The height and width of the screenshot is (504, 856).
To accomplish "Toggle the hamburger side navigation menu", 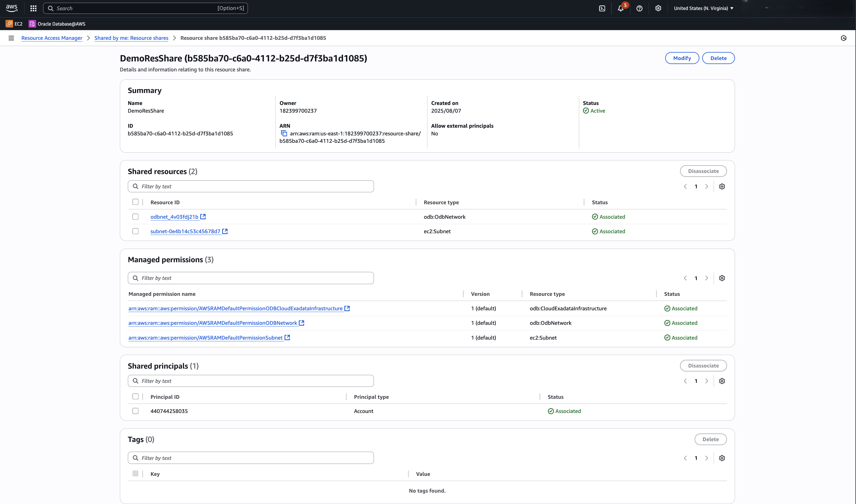I will click(x=11, y=38).
